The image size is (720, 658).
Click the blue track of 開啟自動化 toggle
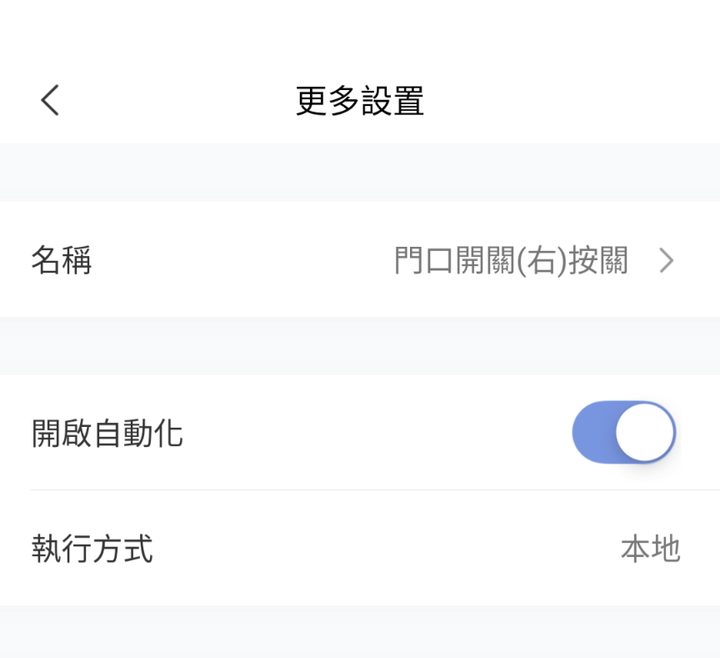point(593,432)
